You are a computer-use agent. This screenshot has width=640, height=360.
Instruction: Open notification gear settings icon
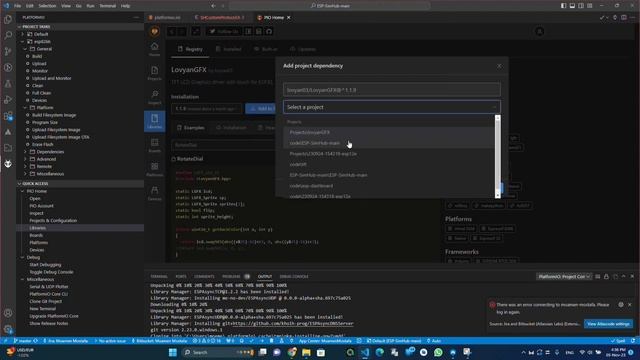(621, 304)
